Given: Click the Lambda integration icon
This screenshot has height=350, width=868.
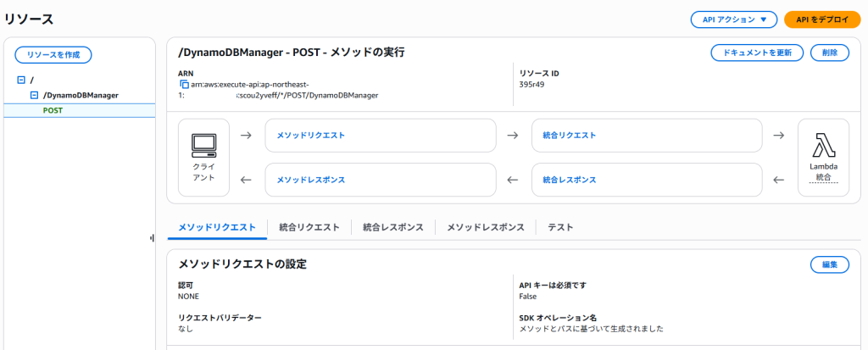Looking at the screenshot, I should pyautogui.click(x=823, y=146).
